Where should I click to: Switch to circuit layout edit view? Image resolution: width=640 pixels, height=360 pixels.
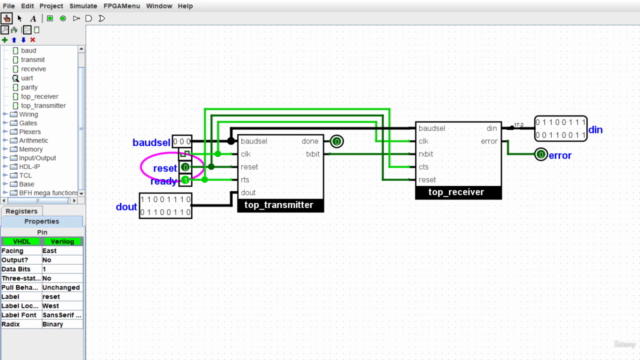(x=27, y=30)
